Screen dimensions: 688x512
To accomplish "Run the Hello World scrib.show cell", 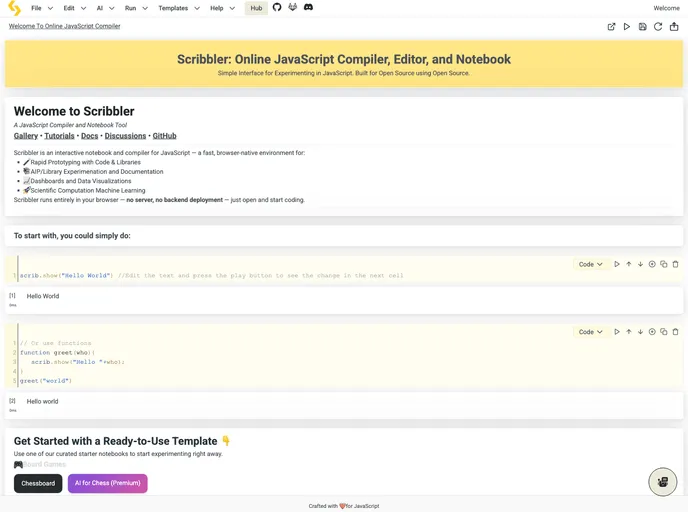I will point(617,264).
